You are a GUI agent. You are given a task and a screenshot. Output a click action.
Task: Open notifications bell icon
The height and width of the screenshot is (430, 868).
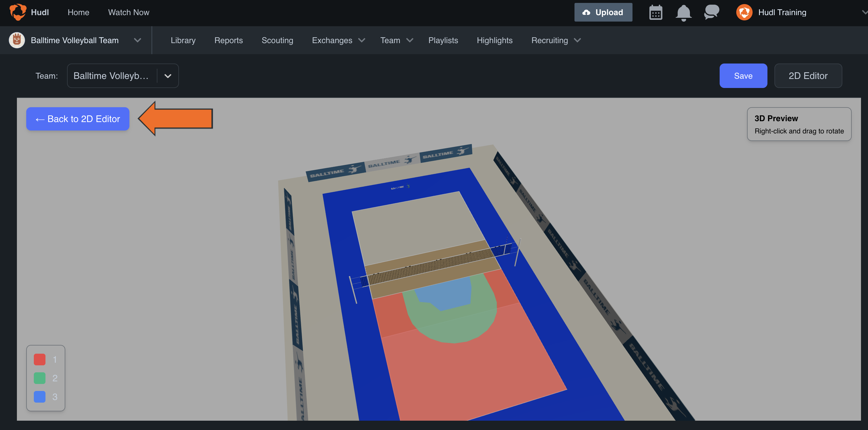coord(683,13)
